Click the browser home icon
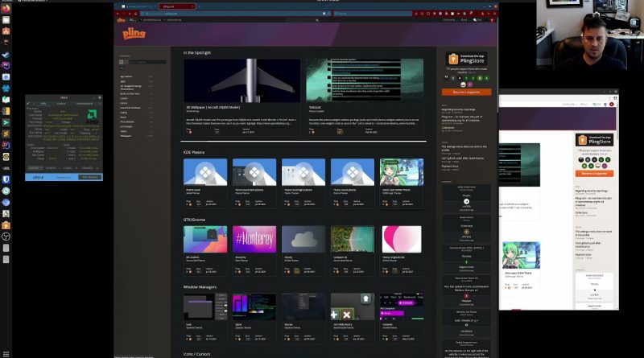The image size is (644, 358). pyautogui.click(x=136, y=14)
